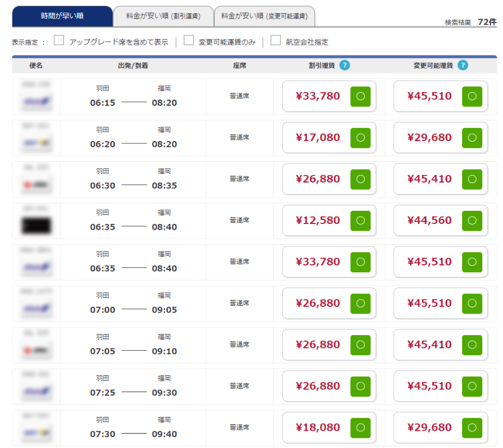
Task: Select ¥45,510 changeable fare for 07:00 flight
Action: point(429,303)
